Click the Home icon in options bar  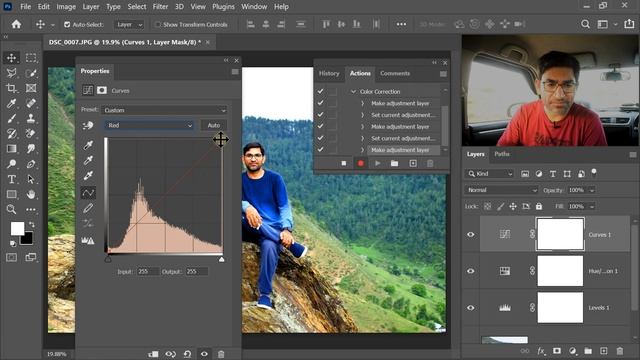point(16,24)
